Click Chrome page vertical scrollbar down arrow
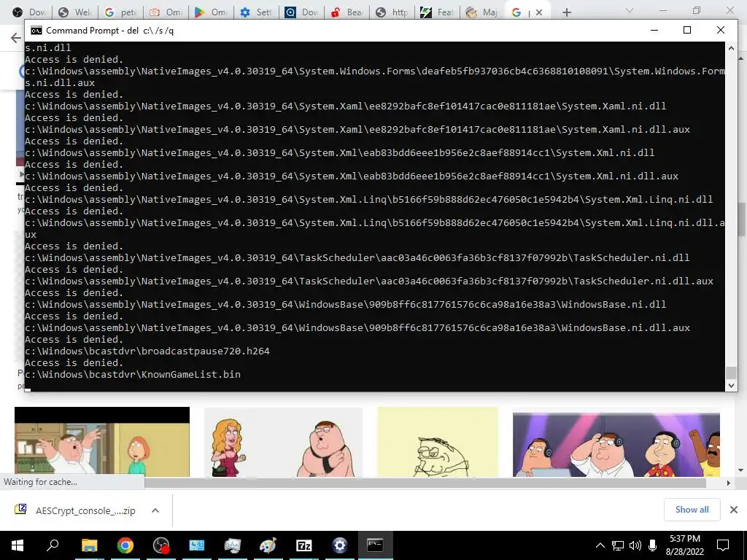 (741, 470)
